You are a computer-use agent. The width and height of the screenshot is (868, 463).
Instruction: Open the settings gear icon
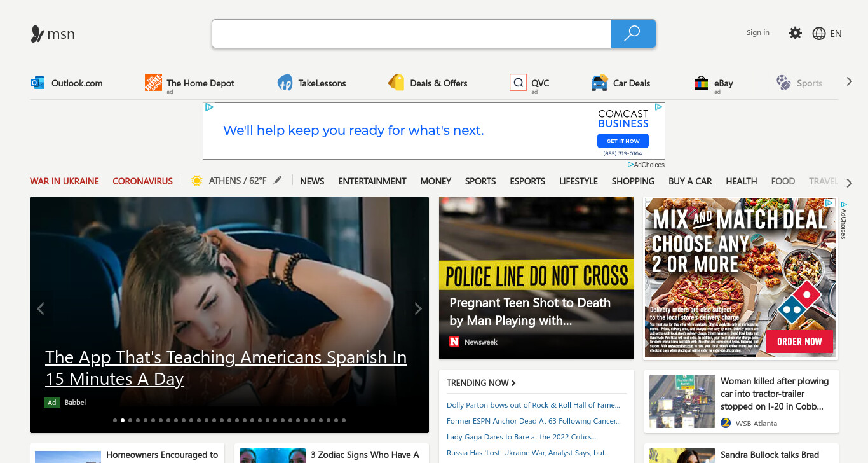point(795,33)
